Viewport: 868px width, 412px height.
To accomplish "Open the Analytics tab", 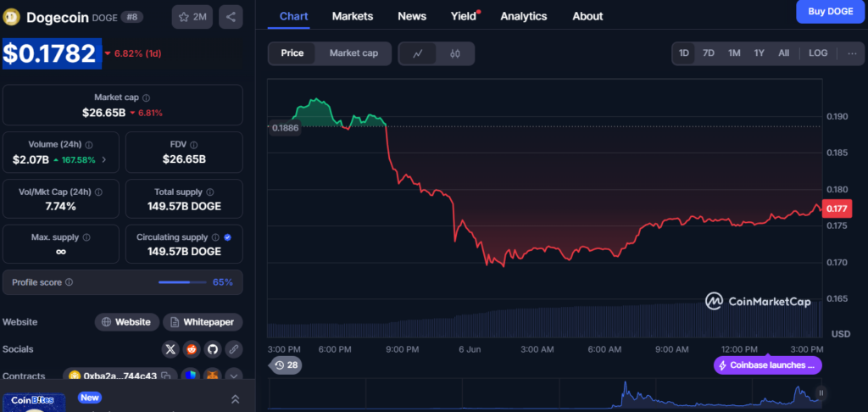I will pos(524,16).
